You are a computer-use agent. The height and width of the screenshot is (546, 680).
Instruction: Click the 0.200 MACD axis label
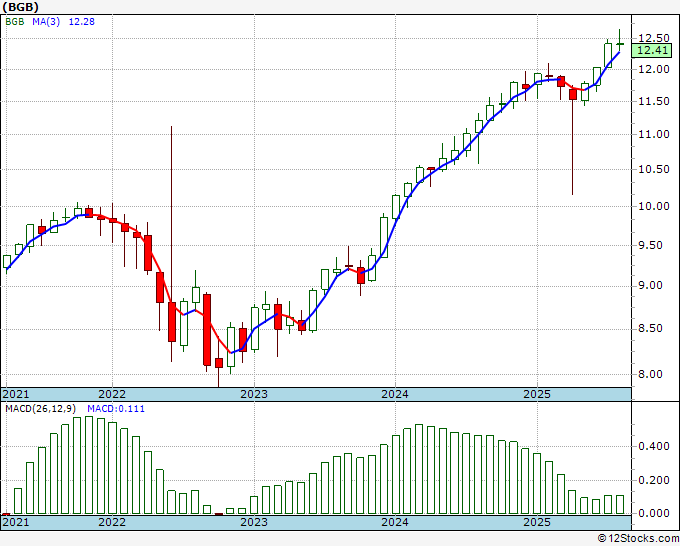click(654, 481)
